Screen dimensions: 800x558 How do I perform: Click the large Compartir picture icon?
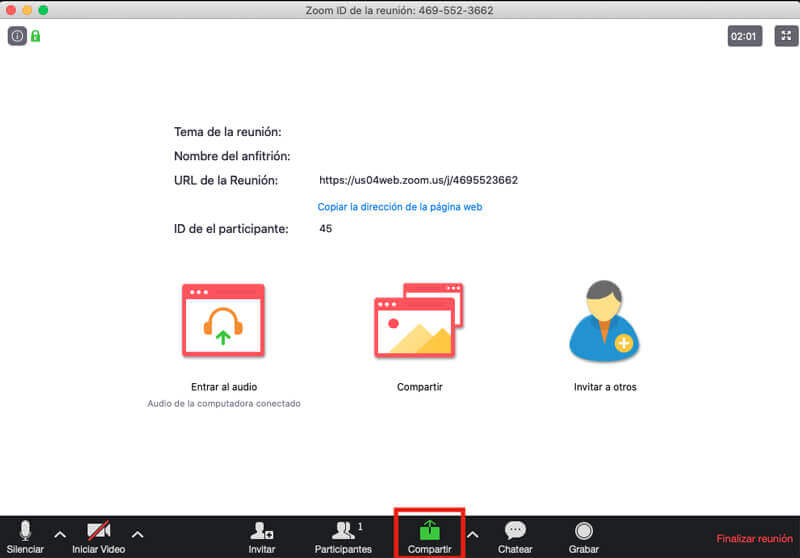pos(418,320)
